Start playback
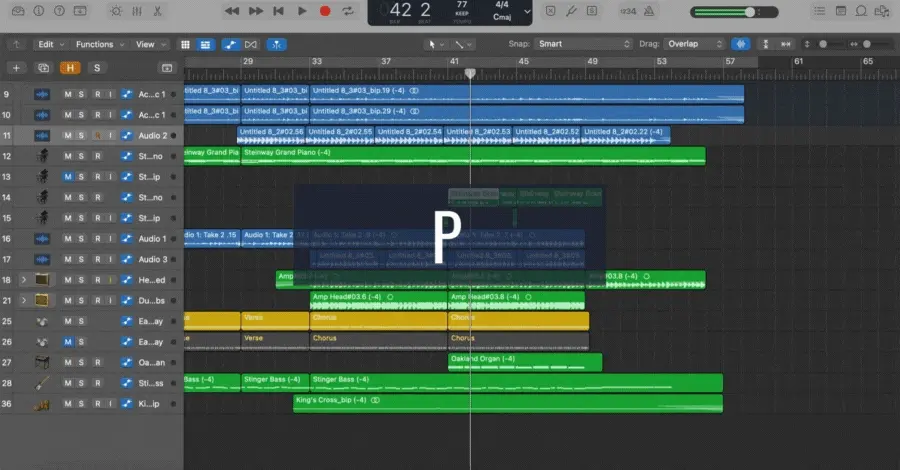Image resolution: width=900 pixels, height=470 pixels. pos(302,11)
